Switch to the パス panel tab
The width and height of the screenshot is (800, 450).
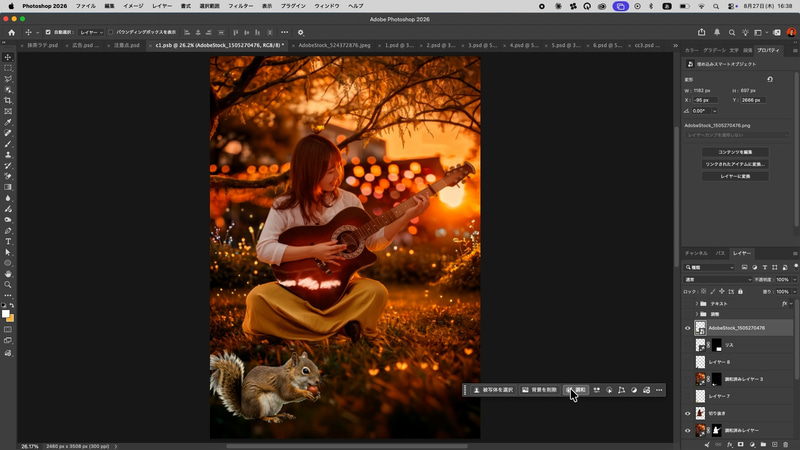point(720,253)
